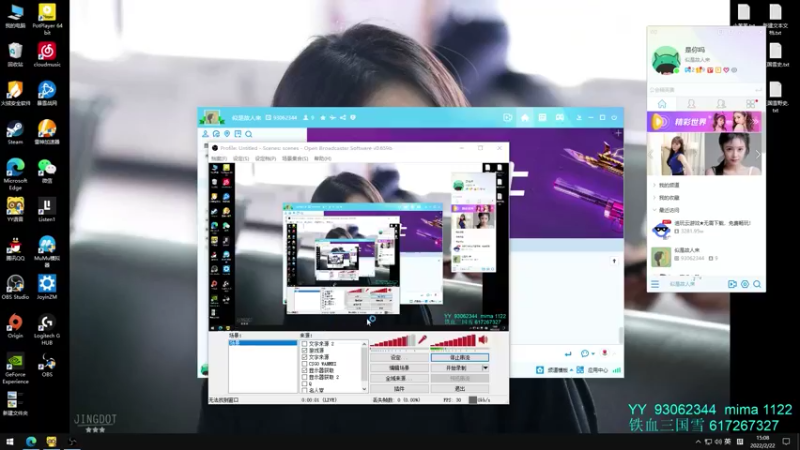This screenshot has width=800, height=450.
Task: Open Windows Start menu
Action: [10, 442]
